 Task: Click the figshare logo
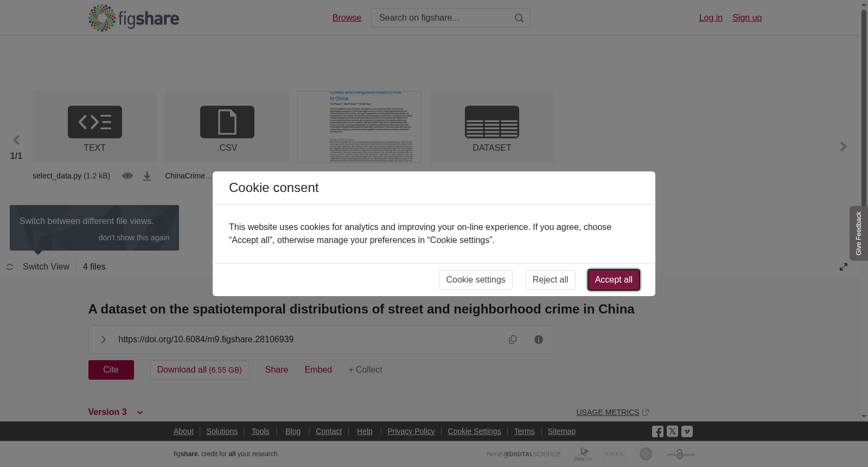pos(133,18)
